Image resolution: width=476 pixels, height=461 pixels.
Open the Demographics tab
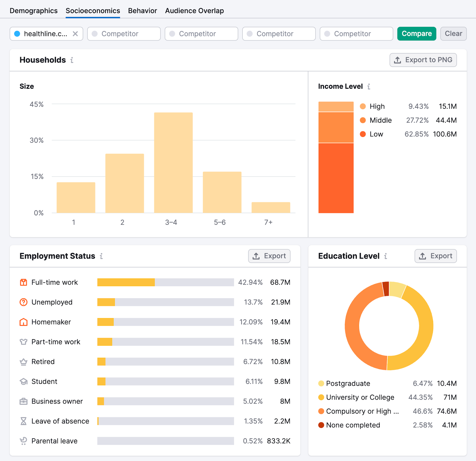coord(33,10)
